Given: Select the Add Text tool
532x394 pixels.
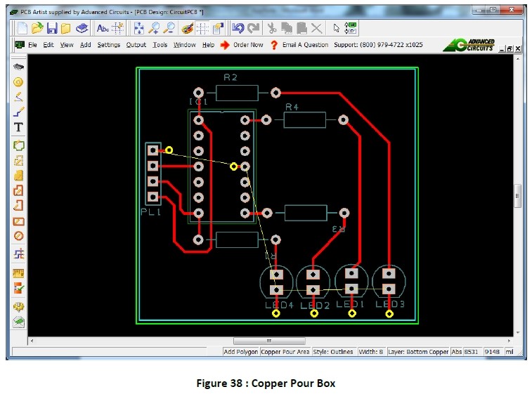Looking at the screenshot, I should tap(18, 127).
